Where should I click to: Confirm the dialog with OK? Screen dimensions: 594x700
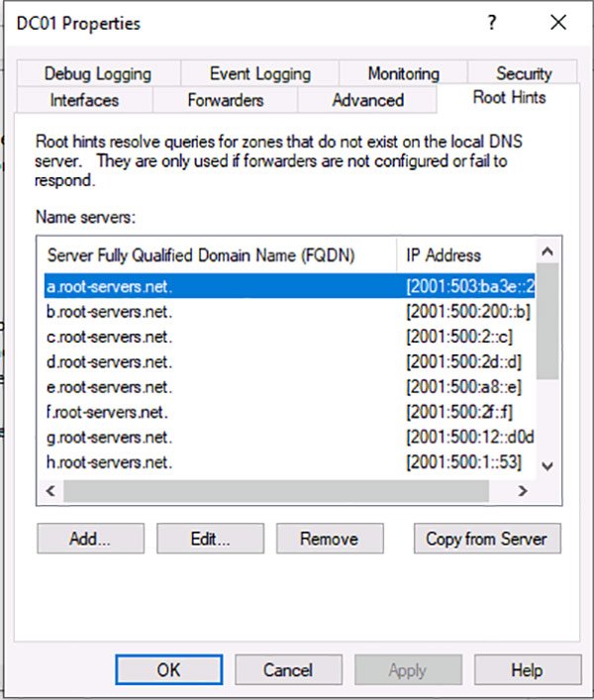(168, 670)
